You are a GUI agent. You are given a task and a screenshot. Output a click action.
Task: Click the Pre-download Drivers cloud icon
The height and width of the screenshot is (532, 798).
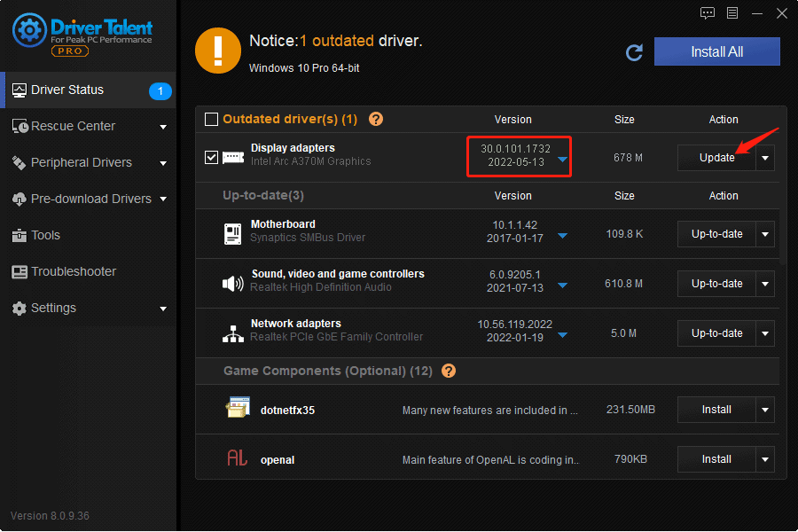(19, 199)
